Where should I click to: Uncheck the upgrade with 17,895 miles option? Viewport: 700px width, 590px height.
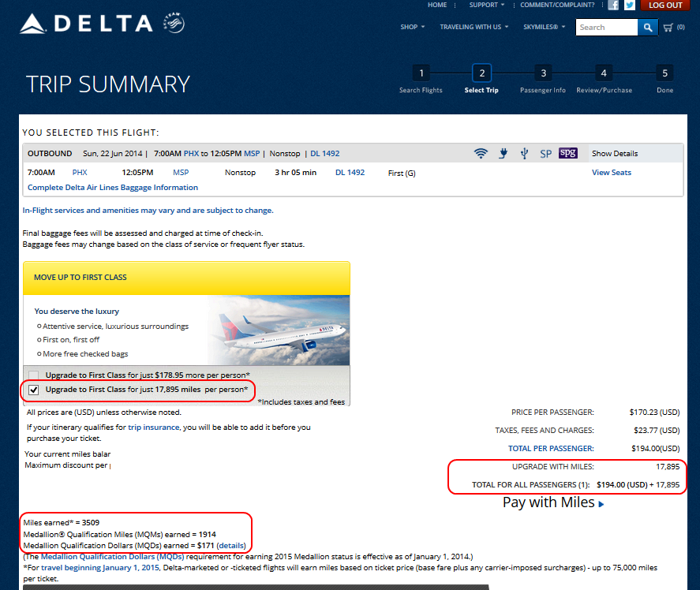point(32,390)
